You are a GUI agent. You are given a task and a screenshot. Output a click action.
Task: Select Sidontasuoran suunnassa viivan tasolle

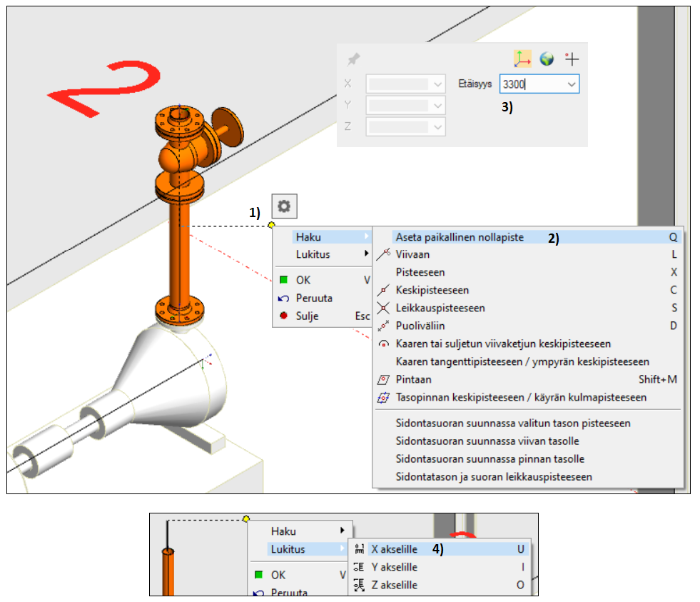click(x=528, y=441)
